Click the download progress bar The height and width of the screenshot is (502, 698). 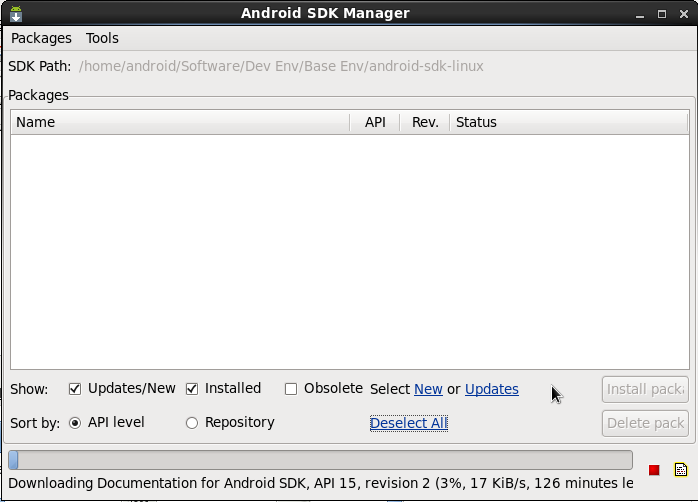pos(320,460)
